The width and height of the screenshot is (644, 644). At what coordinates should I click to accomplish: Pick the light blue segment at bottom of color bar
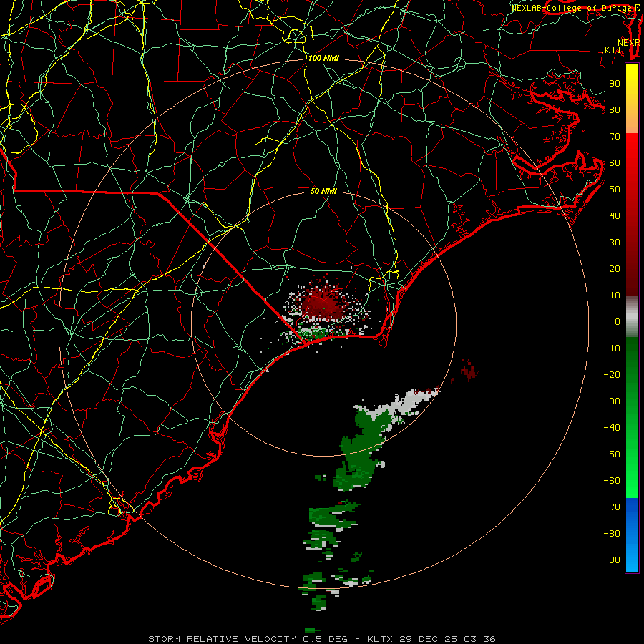[x=632, y=559]
